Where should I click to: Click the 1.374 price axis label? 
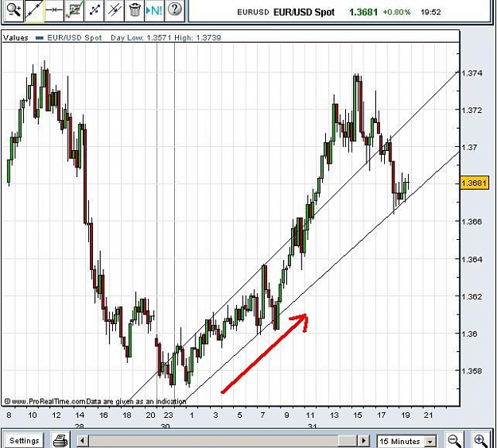[472, 73]
